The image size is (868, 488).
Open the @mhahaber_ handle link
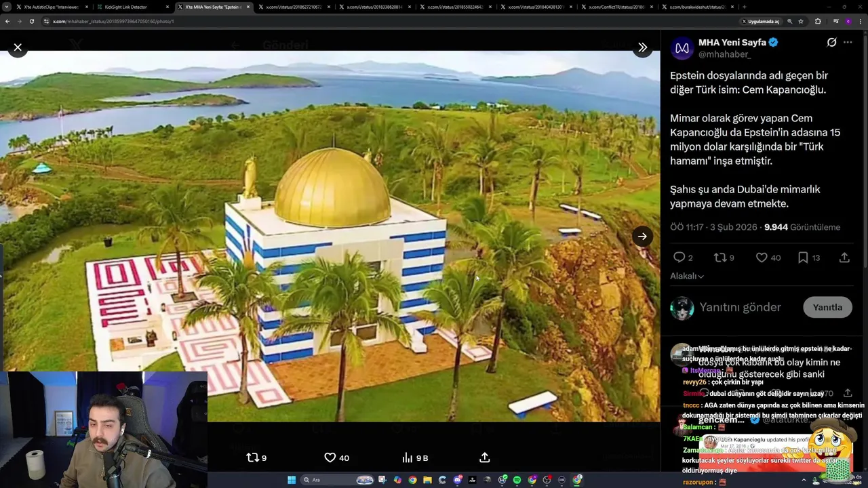click(724, 54)
